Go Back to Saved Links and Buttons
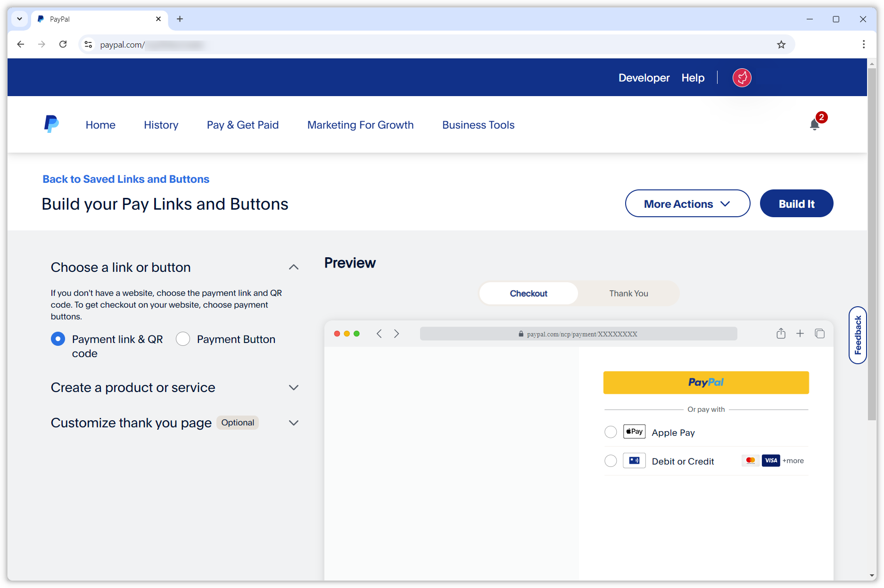Image resolution: width=884 pixels, height=588 pixels. click(x=125, y=179)
